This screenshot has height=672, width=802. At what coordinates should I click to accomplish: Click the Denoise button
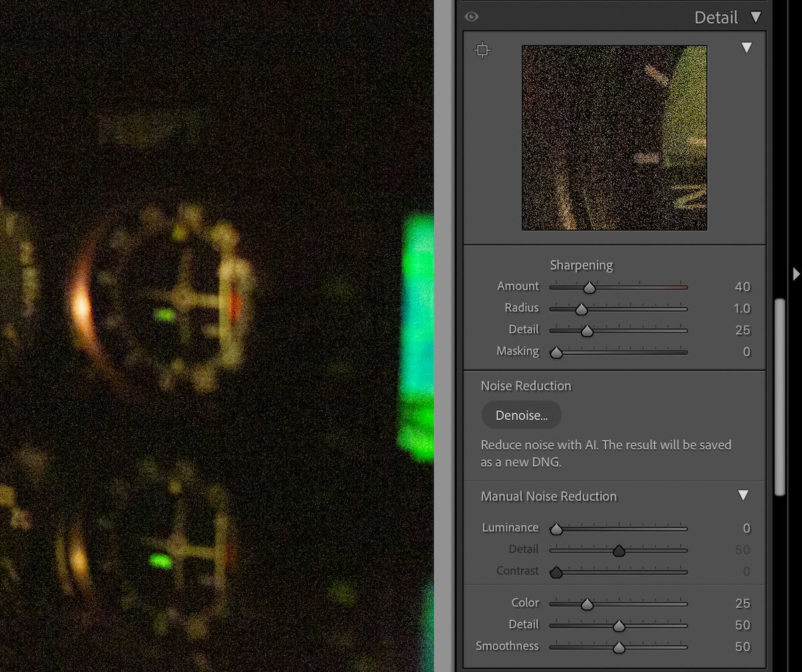pos(521,415)
